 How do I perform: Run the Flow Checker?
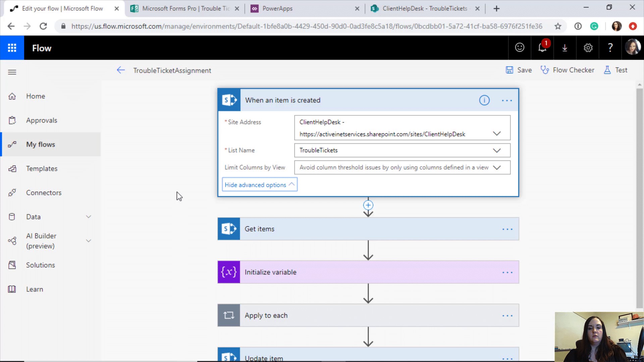[567, 70]
